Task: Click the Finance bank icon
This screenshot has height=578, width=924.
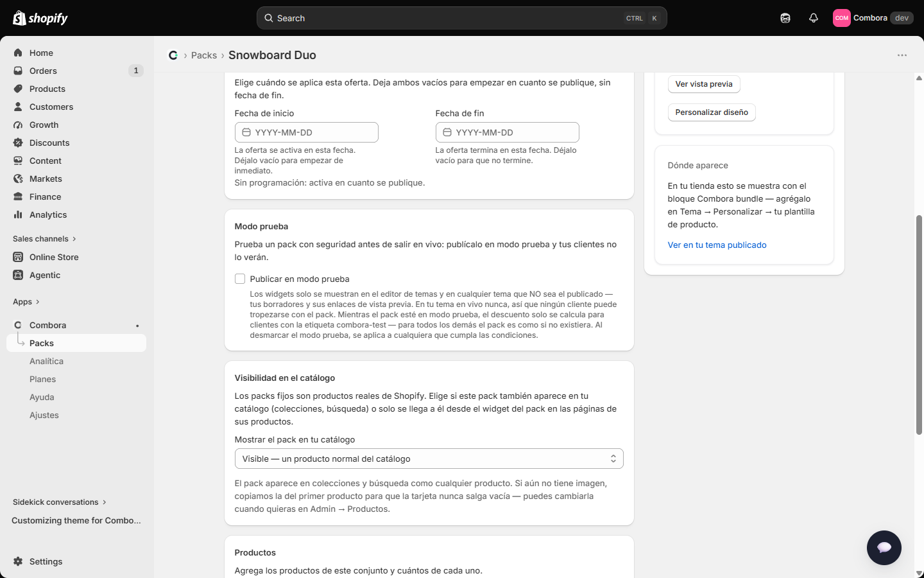Action: point(18,197)
